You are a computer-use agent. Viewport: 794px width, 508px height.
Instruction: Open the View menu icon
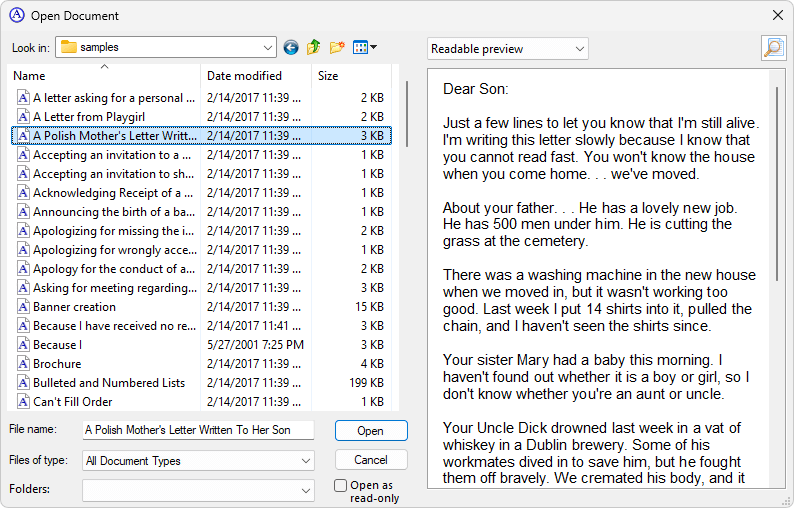pos(364,47)
